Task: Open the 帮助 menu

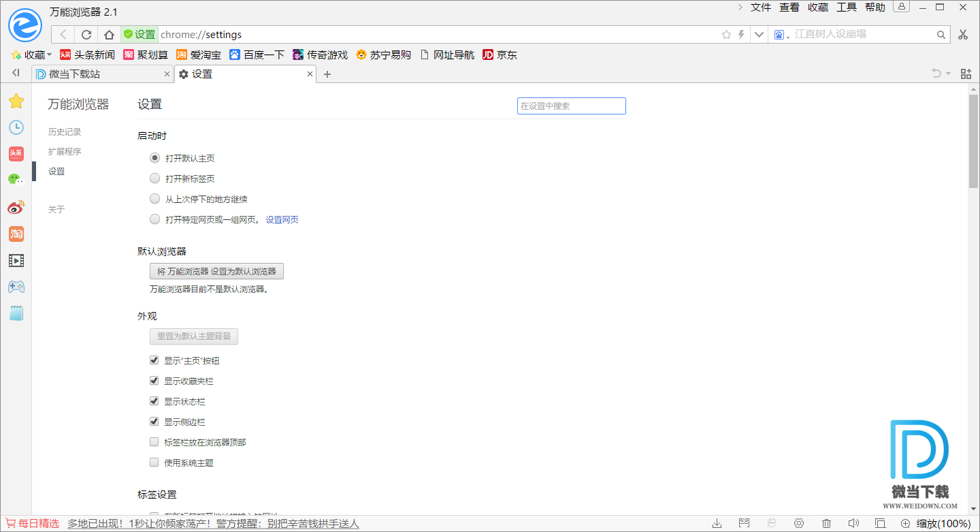Action: click(x=875, y=7)
